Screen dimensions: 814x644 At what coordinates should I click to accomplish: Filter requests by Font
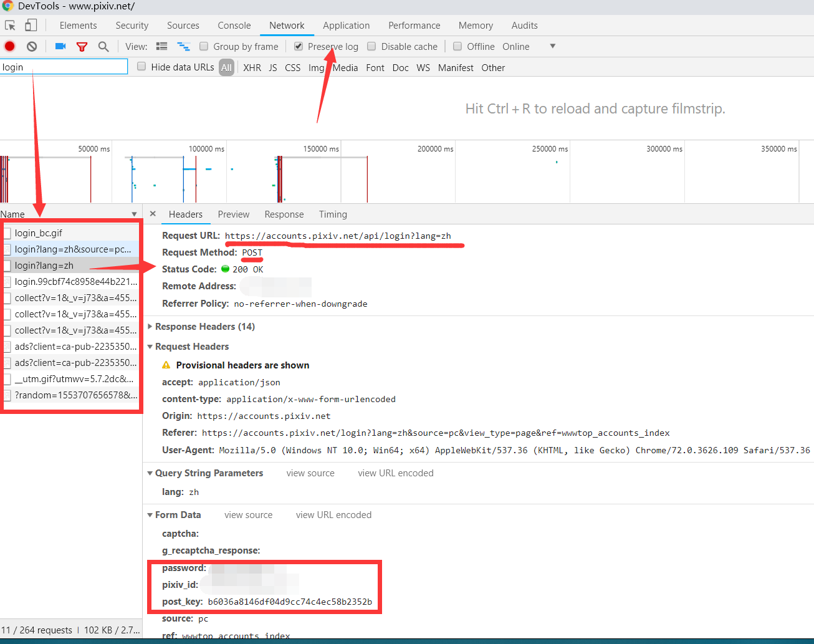pyautogui.click(x=375, y=67)
